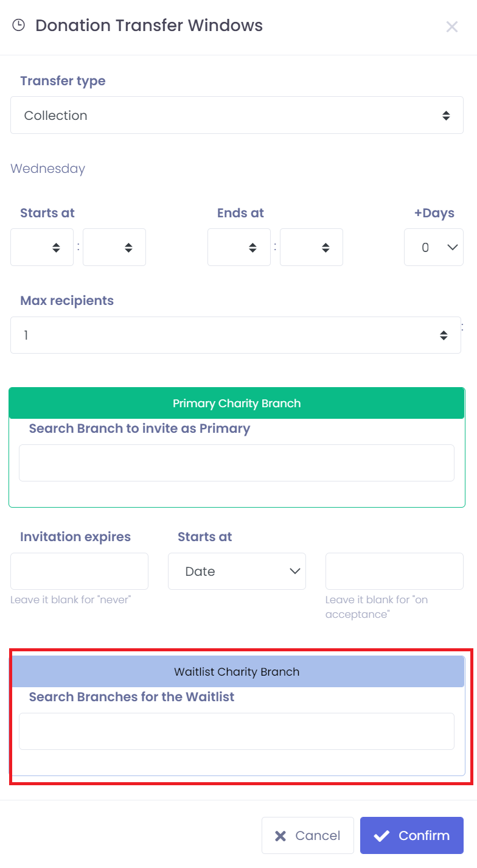The image size is (477, 868).
Task: Click the Invitation expires input
Action: tap(79, 571)
